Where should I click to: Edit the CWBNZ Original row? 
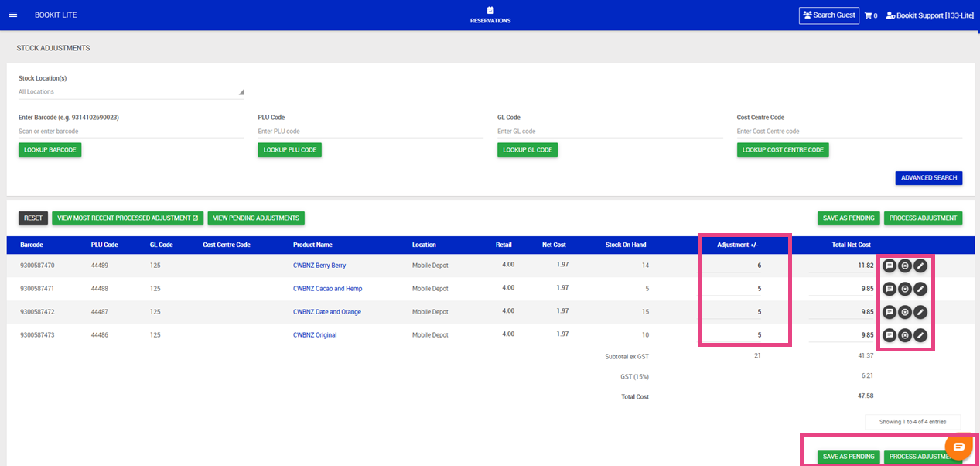(x=920, y=335)
